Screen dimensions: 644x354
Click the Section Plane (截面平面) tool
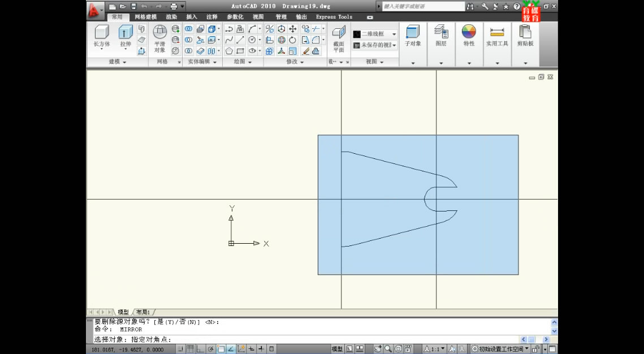tap(339, 38)
